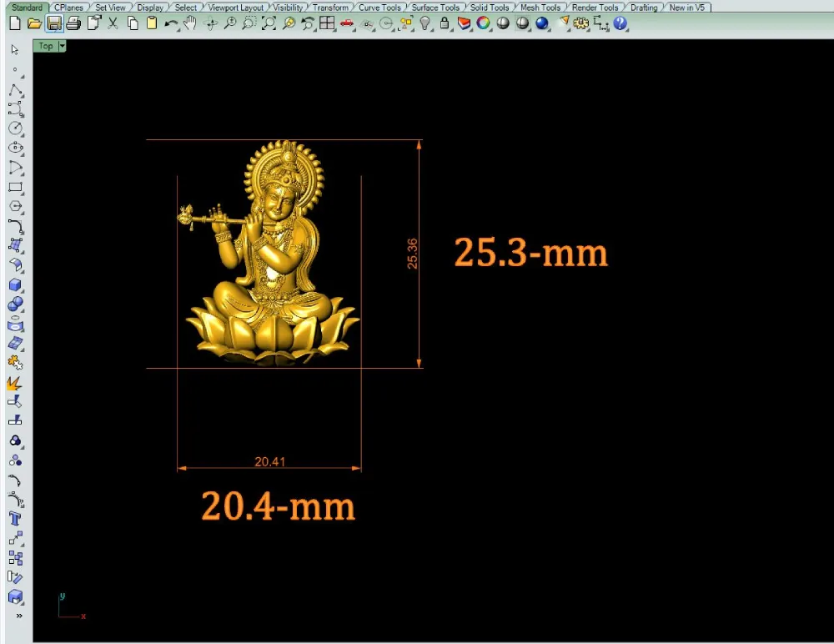Open the Set CPlane tool
834x644 pixels.
[367, 24]
